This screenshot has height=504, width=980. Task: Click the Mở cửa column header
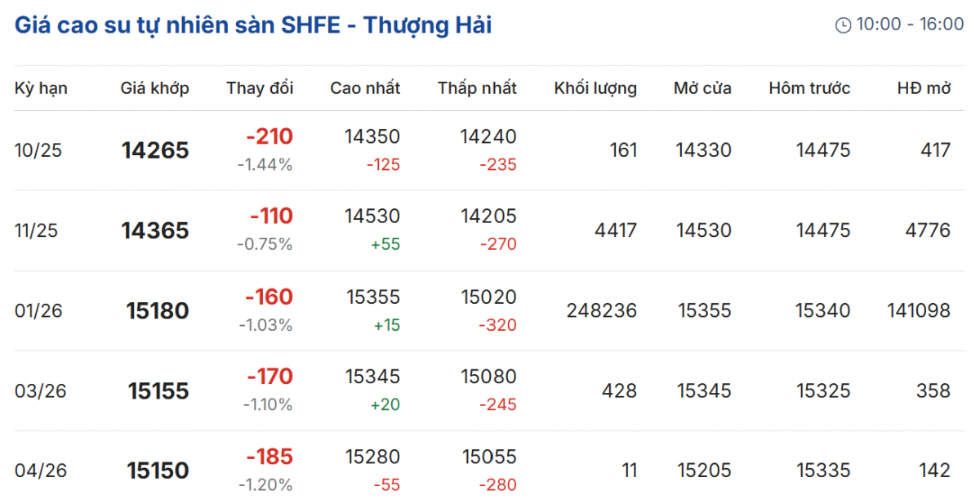(702, 88)
